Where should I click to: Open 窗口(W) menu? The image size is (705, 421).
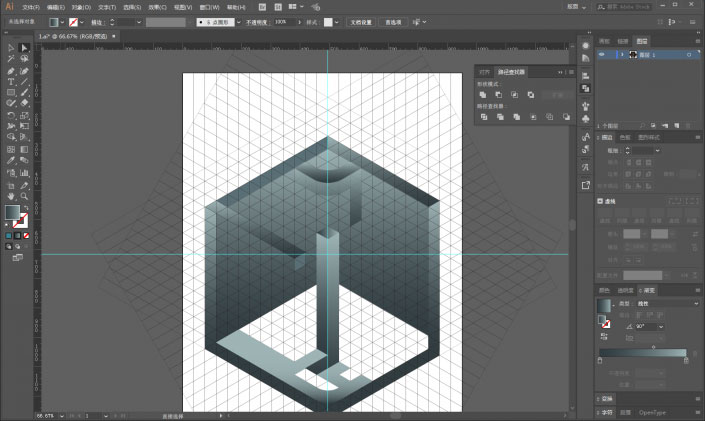pos(210,7)
